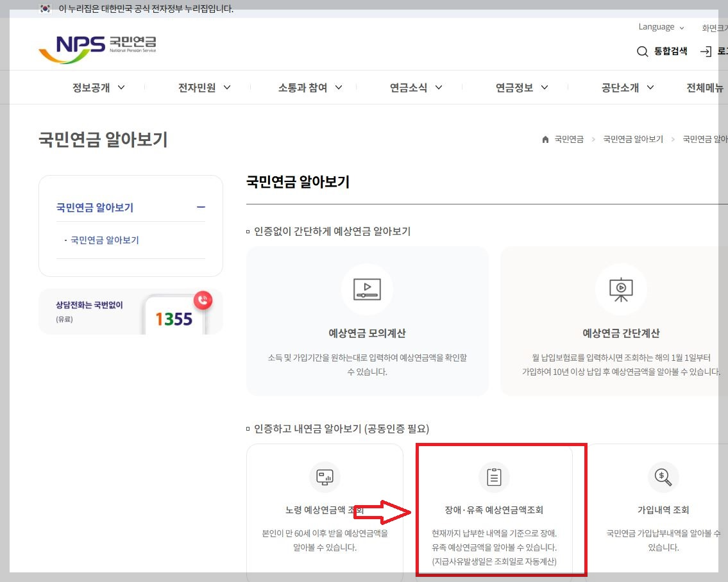Open the Language dropdown
The height and width of the screenshot is (582, 728).
pos(661,27)
